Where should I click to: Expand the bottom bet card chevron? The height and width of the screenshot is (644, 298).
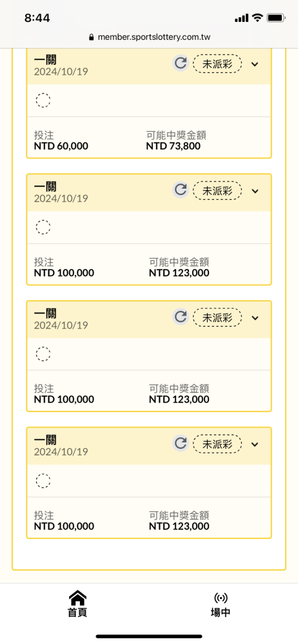click(x=255, y=444)
